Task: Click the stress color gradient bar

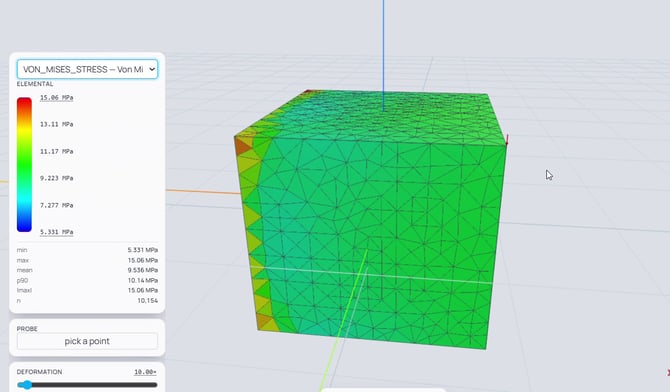Action: pyautogui.click(x=24, y=165)
